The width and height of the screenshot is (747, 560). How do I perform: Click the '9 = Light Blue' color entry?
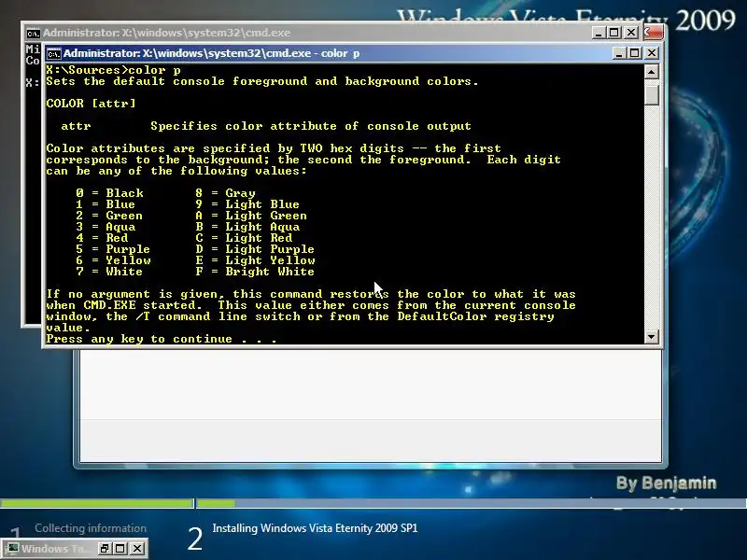(247, 204)
